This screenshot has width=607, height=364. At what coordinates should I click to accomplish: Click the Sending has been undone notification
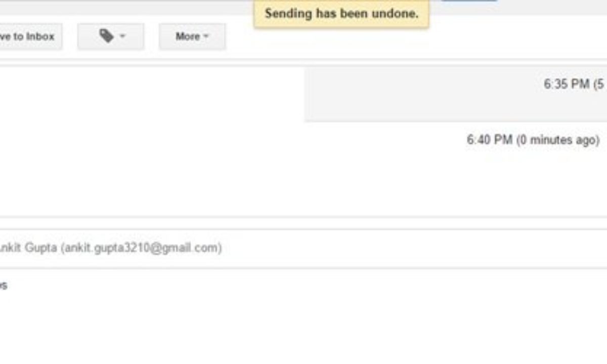341,14
